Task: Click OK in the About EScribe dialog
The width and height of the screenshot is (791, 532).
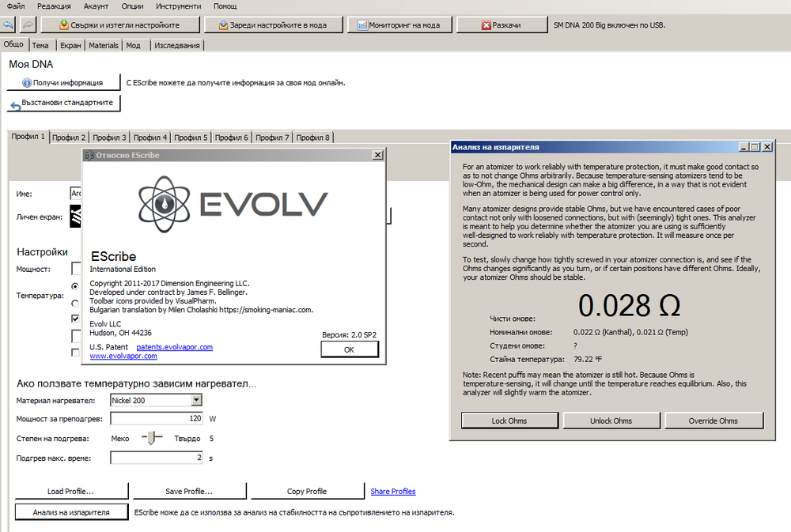Action: coord(349,349)
